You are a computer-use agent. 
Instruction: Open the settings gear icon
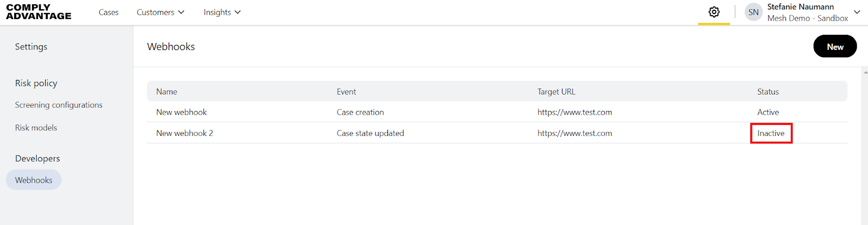click(x=714, y=12)
